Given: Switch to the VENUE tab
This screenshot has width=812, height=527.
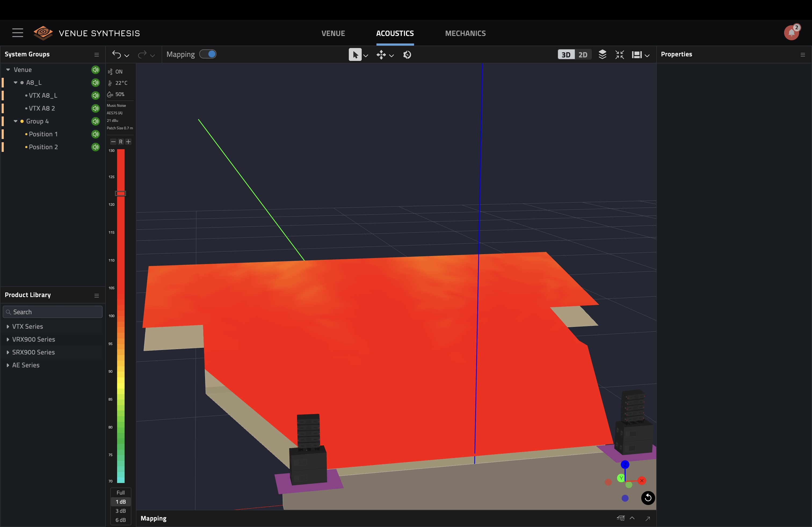Looking at the screenshot, I should point(333,33).
